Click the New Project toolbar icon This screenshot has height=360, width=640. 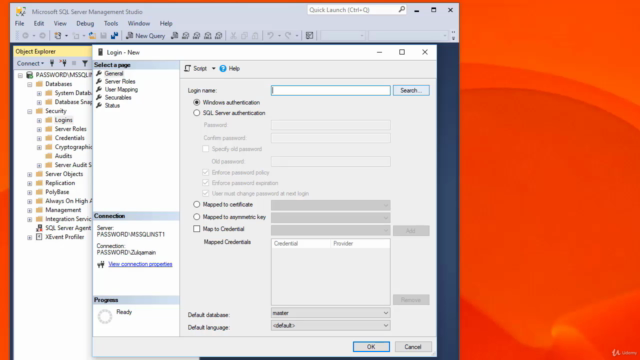(58, 36)
